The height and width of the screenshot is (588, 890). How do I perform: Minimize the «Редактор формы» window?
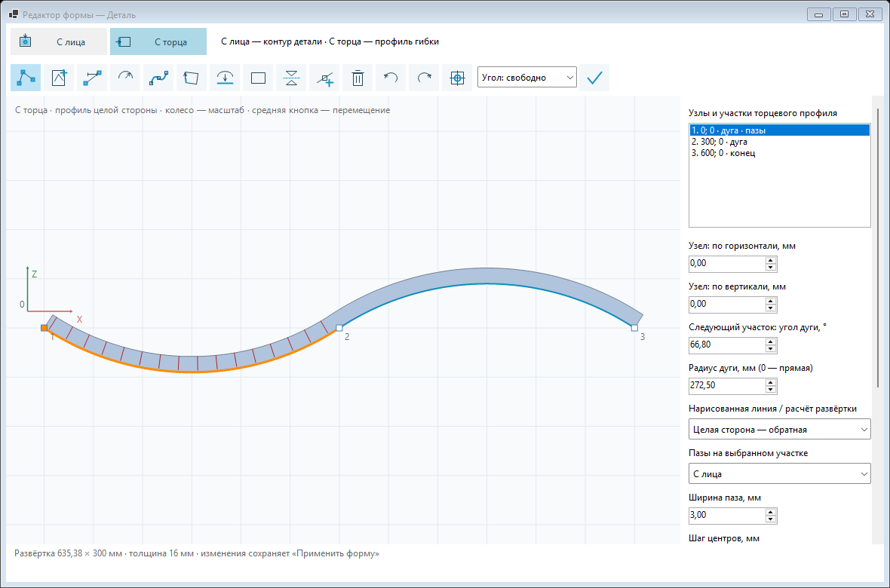coord(818,14)
